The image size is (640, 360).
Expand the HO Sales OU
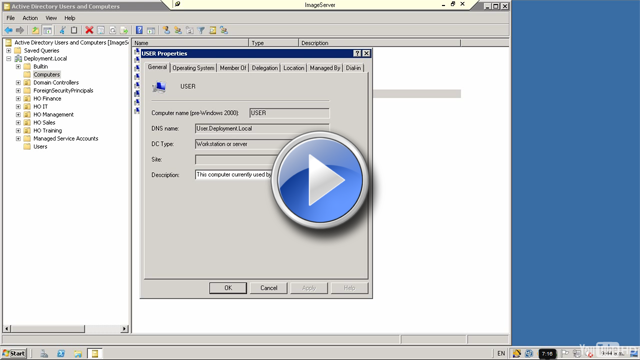pos(18,122)
